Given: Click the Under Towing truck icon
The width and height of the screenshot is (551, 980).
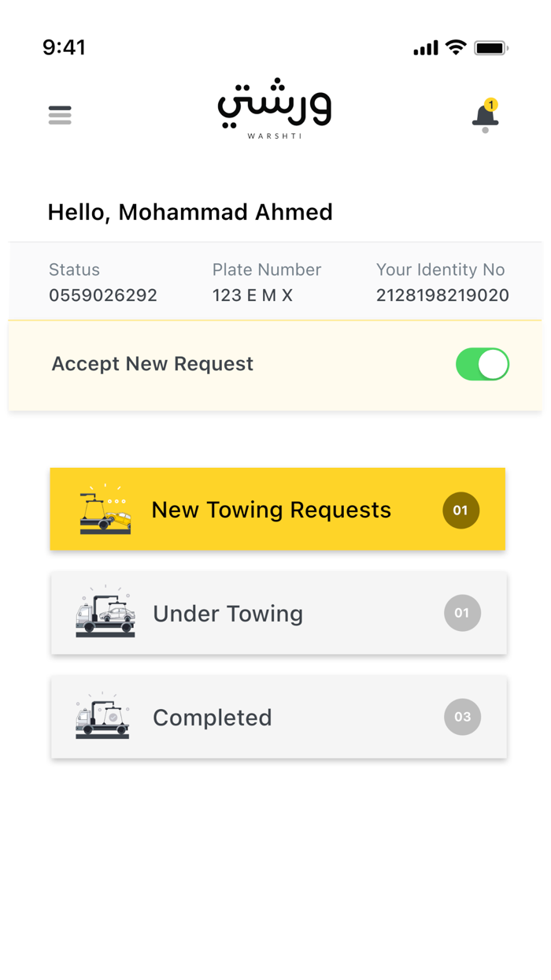Looking at the screenshot, I should click(105, 613).
